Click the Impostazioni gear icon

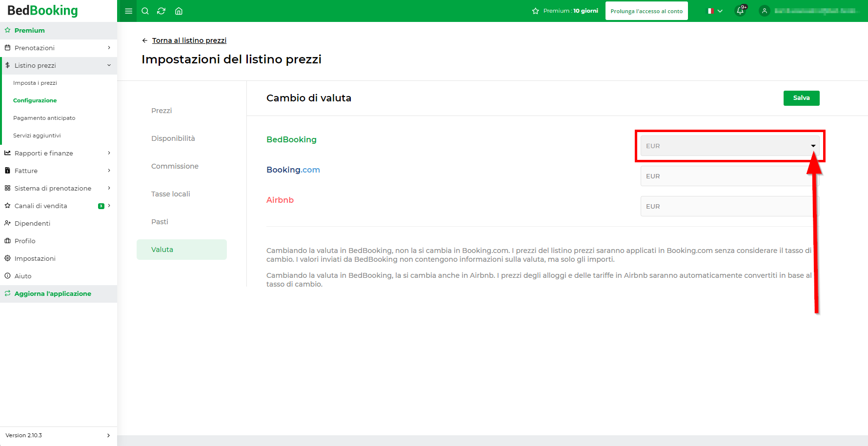tap(7, 258)
